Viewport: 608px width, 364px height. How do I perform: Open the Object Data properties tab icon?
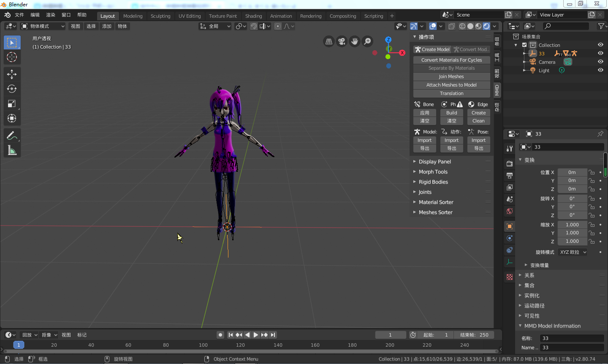pyautogui.click(x=510, y=262)
